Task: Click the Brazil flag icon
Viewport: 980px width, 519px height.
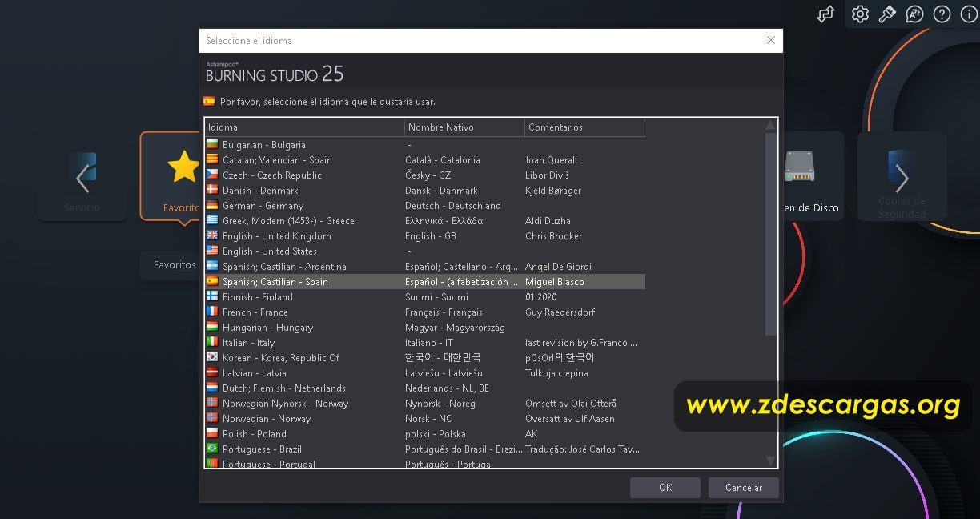Action: point(212,449)
